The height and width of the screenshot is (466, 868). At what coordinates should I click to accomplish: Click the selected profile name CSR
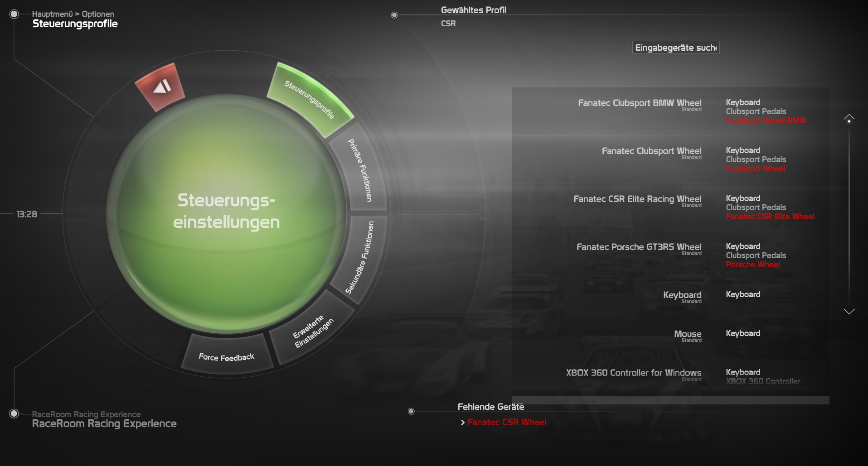448,24
